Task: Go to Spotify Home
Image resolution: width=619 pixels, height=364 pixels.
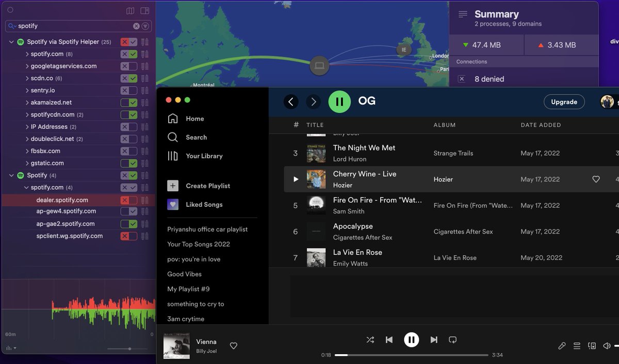Action: click(x=186, y=119)
